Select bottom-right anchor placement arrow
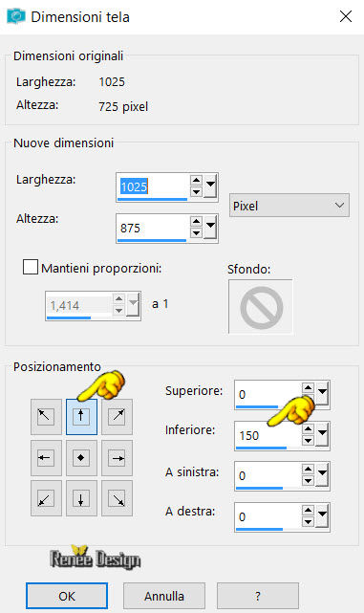This screenshot has height=613, width=364. [x=117, y=499]
